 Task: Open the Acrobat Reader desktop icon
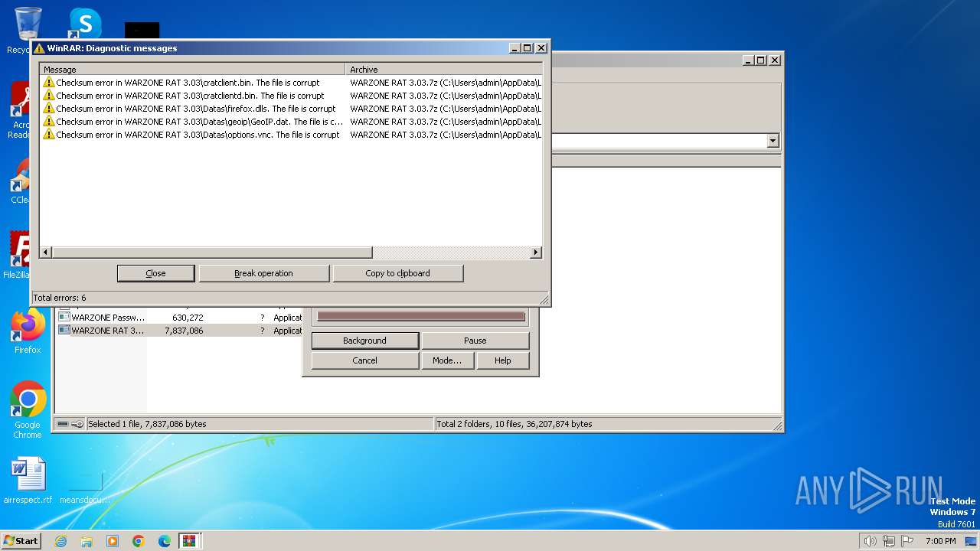[x=21, y=109]
